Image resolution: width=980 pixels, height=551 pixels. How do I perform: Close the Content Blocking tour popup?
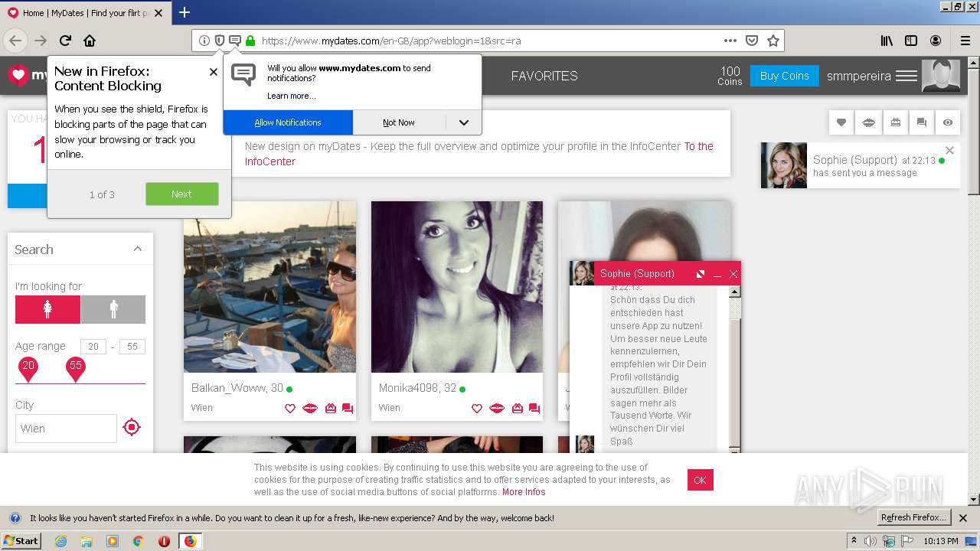coord(214,72)
